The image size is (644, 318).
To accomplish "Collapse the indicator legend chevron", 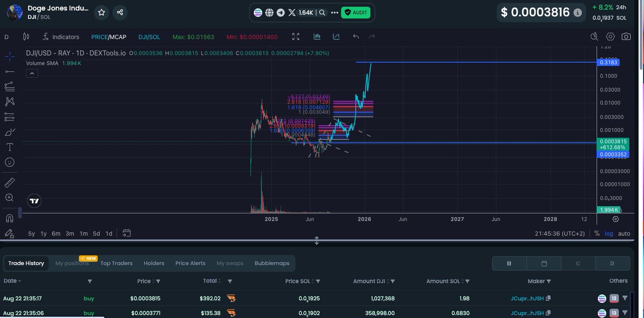I will (32, 74).
